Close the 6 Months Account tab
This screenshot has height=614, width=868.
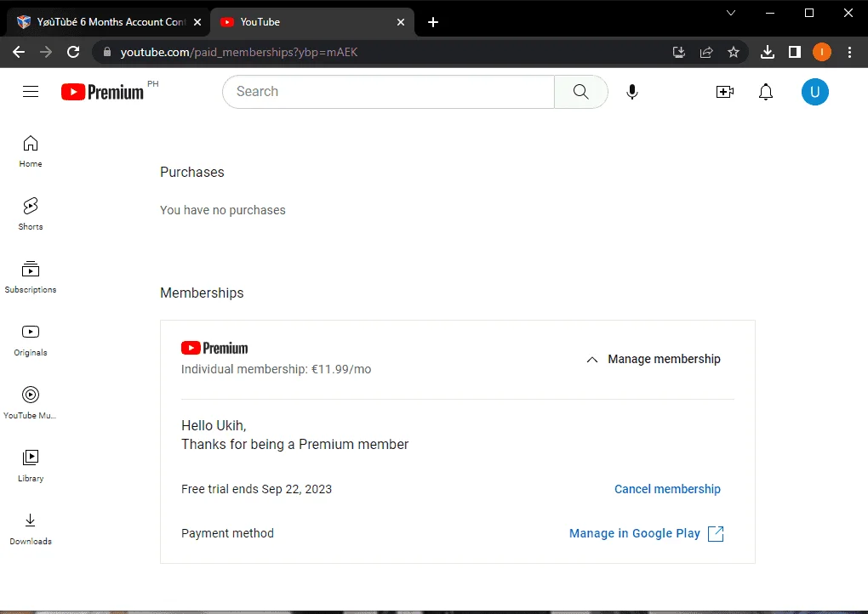[x=197, y=22]
